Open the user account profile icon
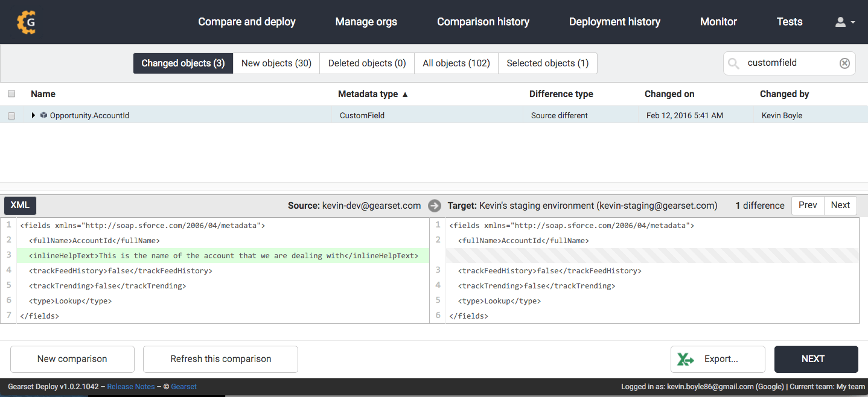868x397 pixels. pyautogui.click(x=840, y=22)
